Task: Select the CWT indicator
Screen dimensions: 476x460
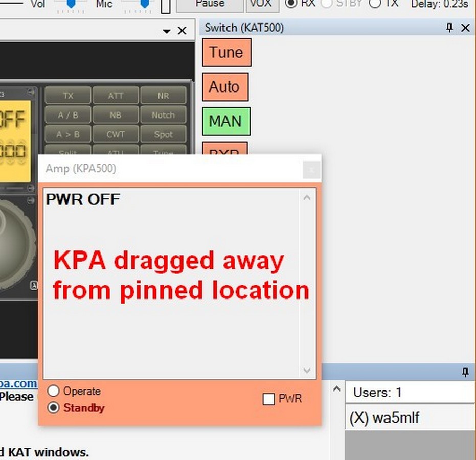Action: click(x=116, y=134)
